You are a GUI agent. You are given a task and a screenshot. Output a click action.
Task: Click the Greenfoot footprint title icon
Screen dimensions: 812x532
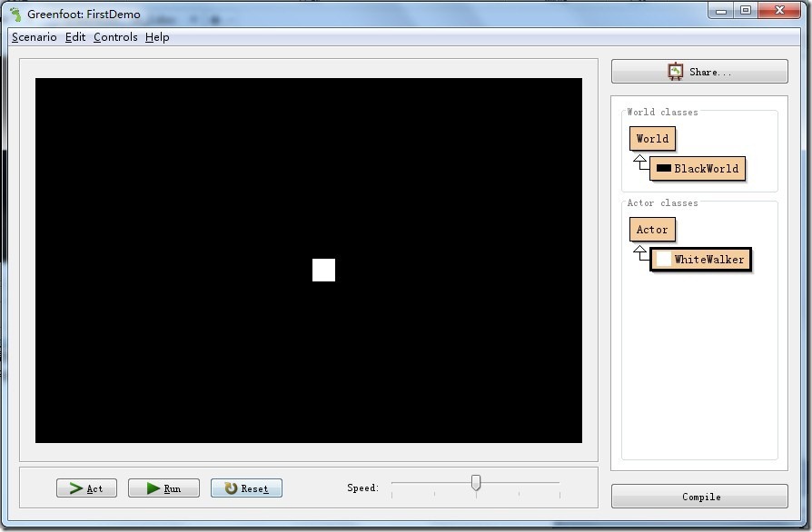click(16, 14)
